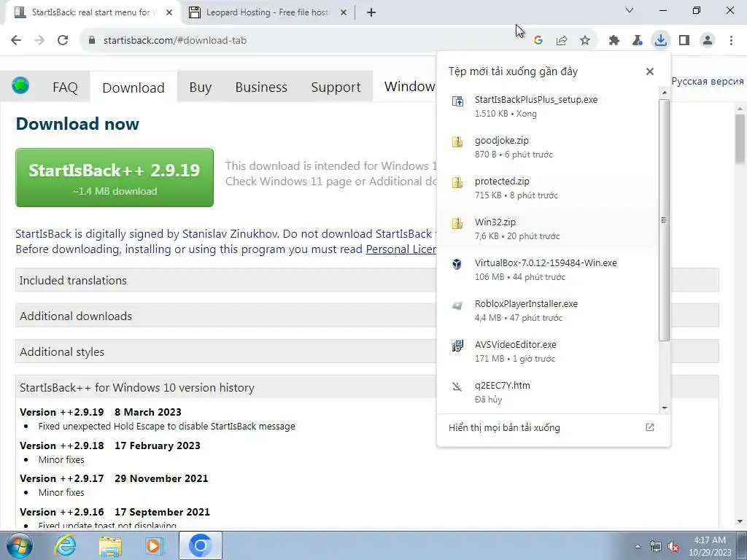The height and width of the screenshot is (560, 747).
Task: Click the protected.zip archive icon
Action: click(457, 183)
